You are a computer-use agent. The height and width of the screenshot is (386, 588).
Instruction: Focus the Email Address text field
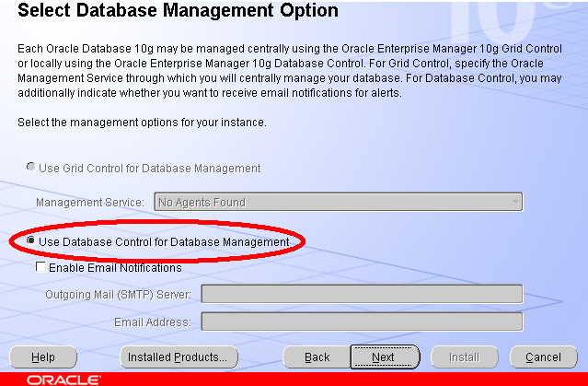(x=362, y=322)
